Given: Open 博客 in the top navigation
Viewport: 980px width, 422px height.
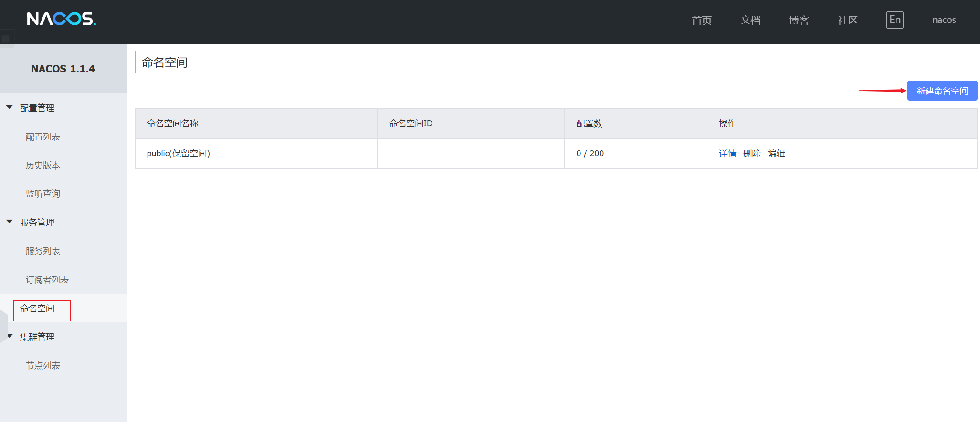Looking at the screenshot, I should point(799,20).
